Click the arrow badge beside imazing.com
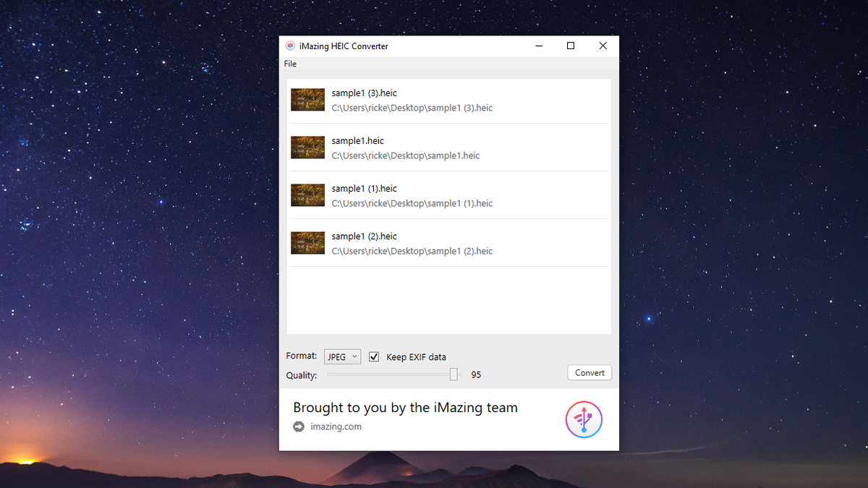868x488 pixels. click(x=298, y=427)
